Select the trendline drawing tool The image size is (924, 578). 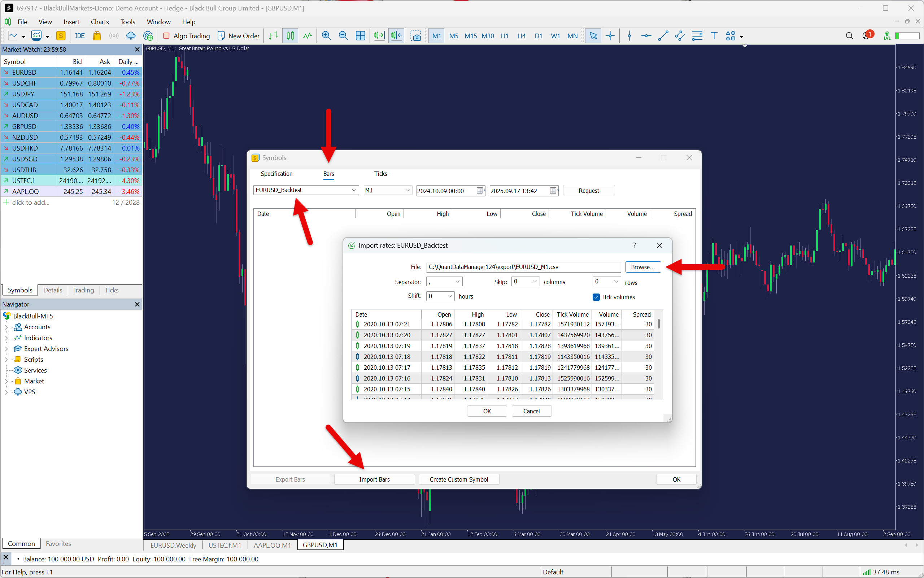(x=663, y=36)
